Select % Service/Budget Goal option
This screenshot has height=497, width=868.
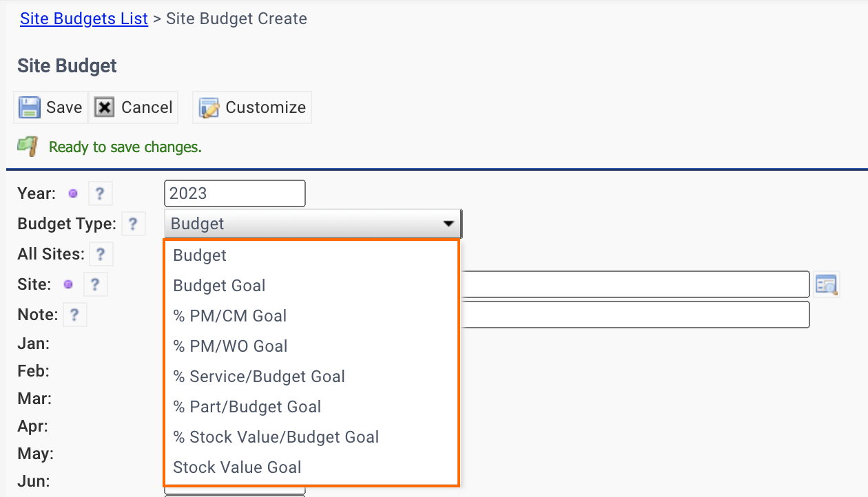(x=259, y=377)
